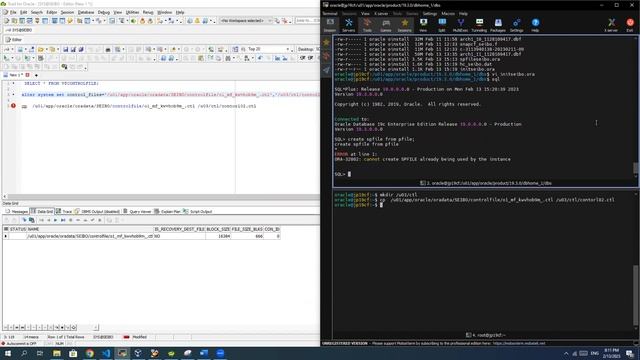Add a new editor tab with plus button
This screenshot has height=360, width=640.
(x=36, y=76)
